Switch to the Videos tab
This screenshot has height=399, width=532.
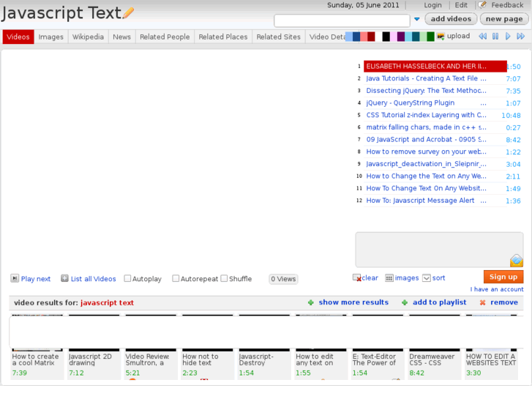(x=18, y=37)
